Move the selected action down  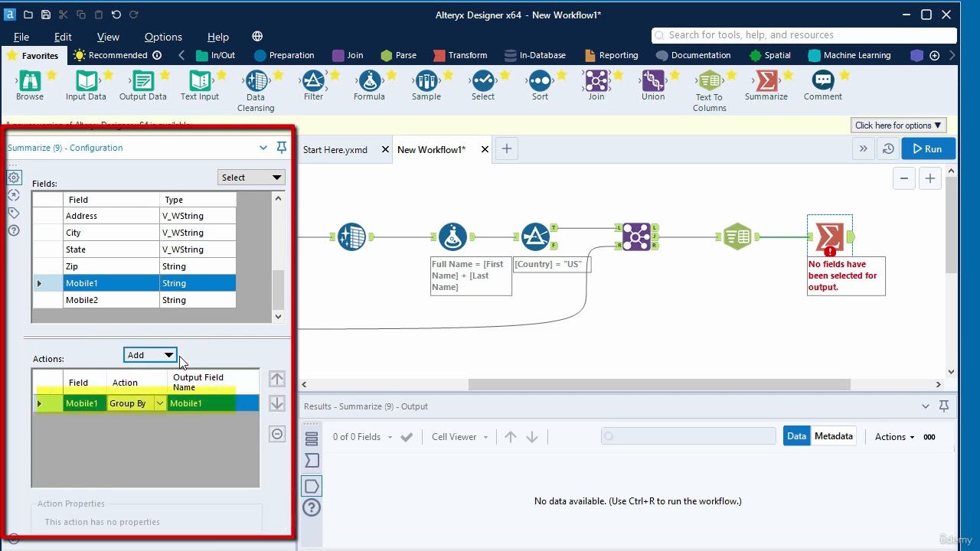click(x=277, y=403)
